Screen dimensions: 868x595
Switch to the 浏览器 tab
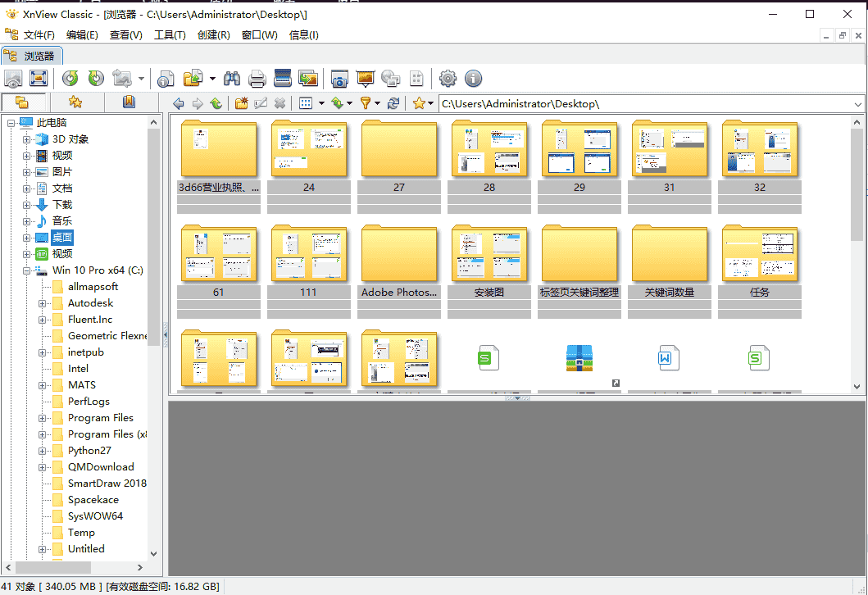[39, 56]
